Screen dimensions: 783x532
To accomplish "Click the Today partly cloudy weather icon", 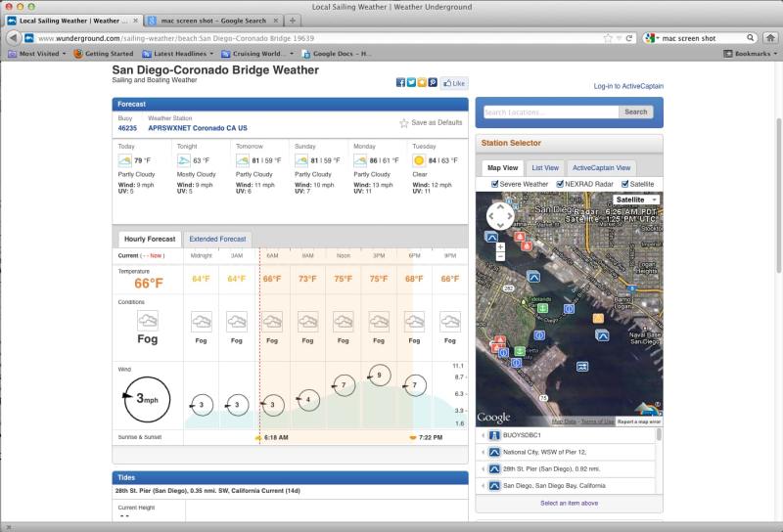I will (125, 160).
